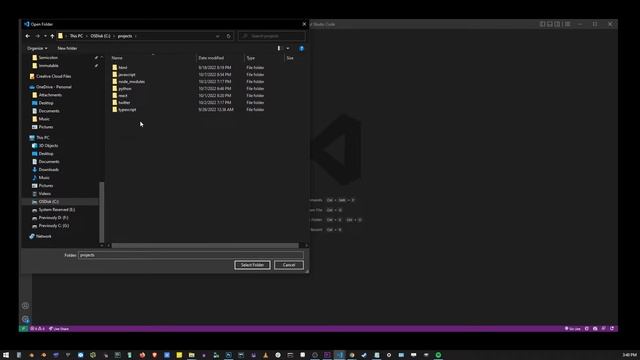
Task: Select This PC in the navigation tree
Action: 43,138
